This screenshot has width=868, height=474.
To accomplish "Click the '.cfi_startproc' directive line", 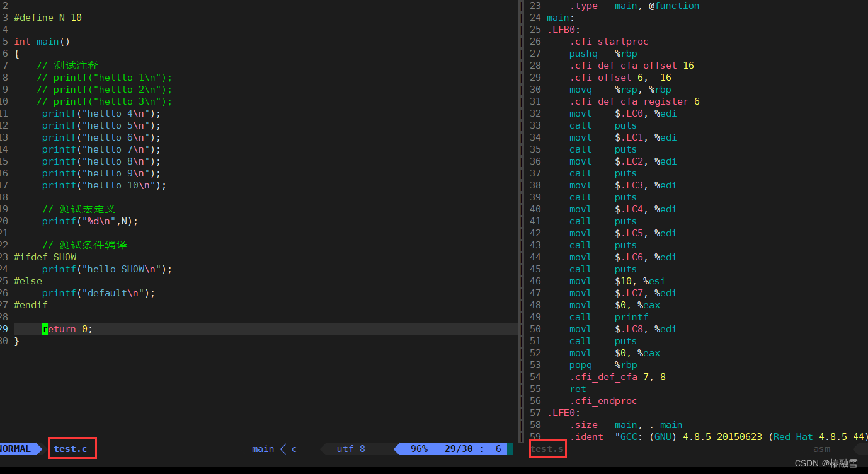I will (608, 42).
